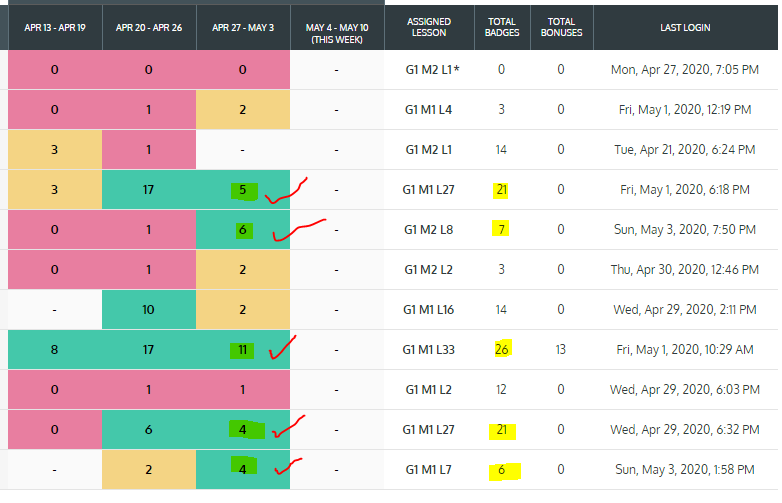
Task: Click the green 6 cell in G1 M2 L8 row
Action: [242, 230]
